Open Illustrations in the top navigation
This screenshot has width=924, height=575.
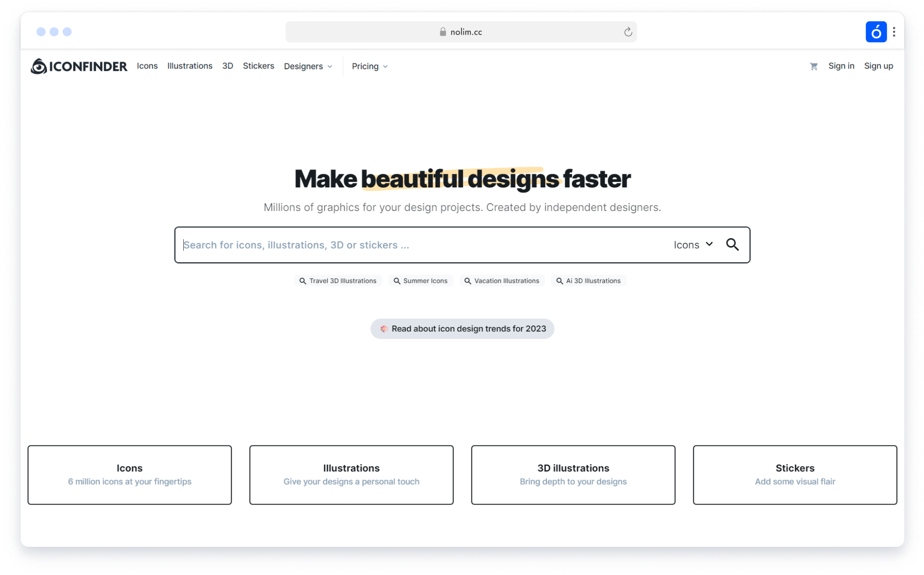[x=189, y=66]
